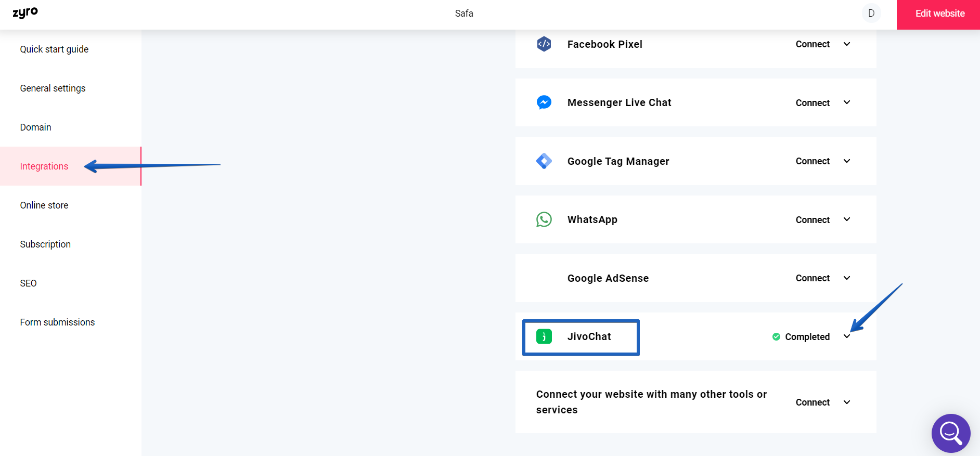Click the Messenger Live Chat title
This screenshot has width=980, height=456.
point(620,102)
